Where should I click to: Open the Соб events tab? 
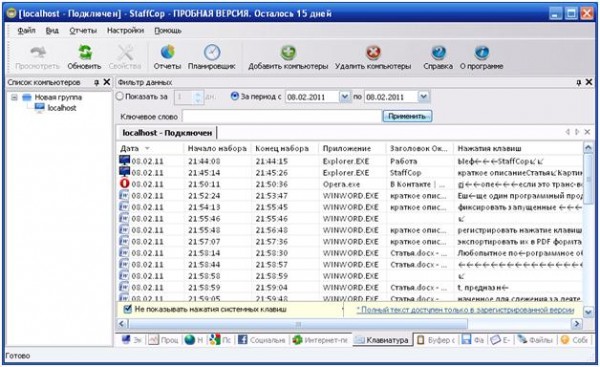coord(574,340)
